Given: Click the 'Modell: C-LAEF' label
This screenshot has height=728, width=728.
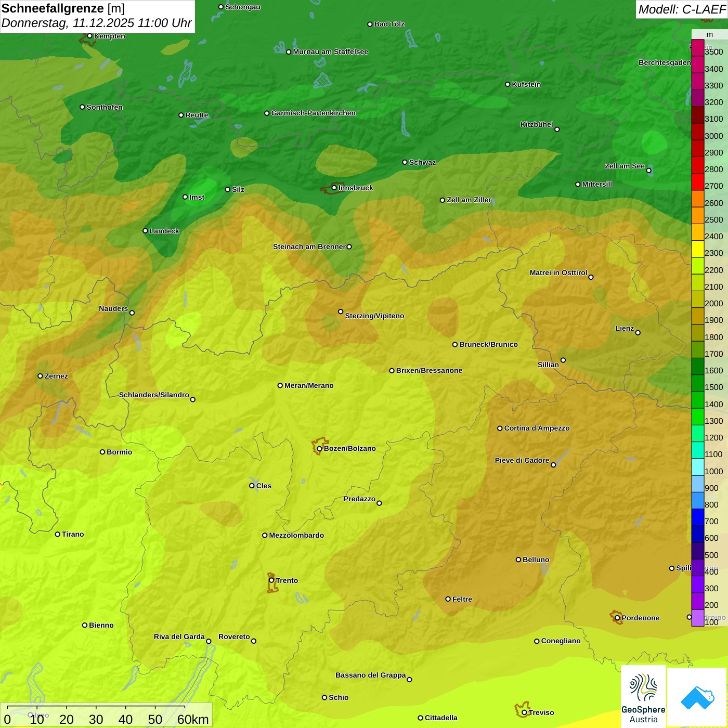Looking at the screenshot, I should tap(682, 9).
